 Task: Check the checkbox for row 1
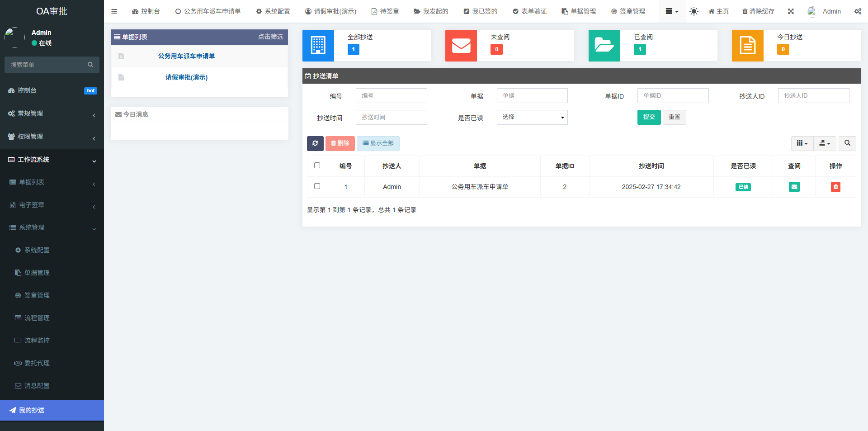pyautogui.click(x=317, y=186)
